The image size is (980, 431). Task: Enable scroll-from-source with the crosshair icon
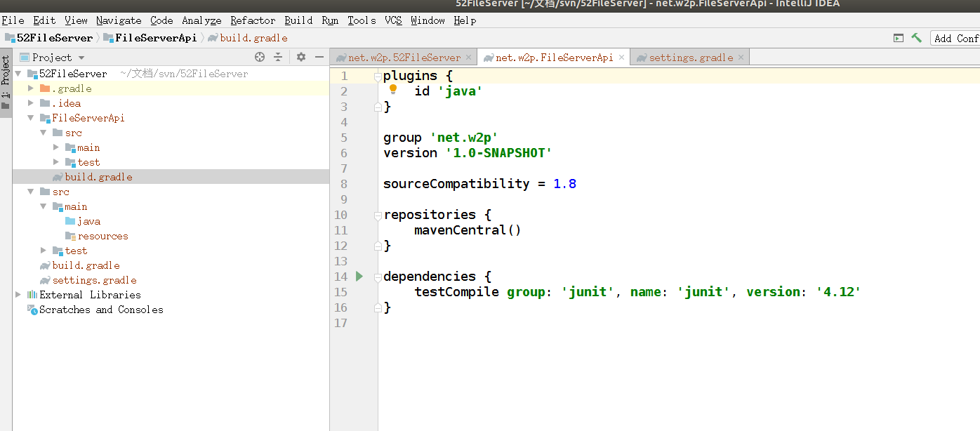[260, 57]
